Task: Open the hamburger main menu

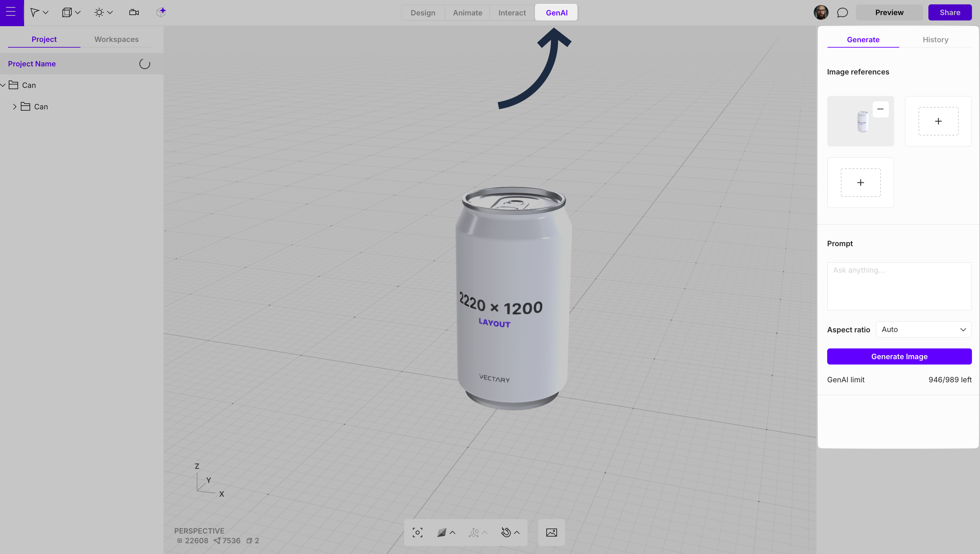Action: tap(11, 12)
